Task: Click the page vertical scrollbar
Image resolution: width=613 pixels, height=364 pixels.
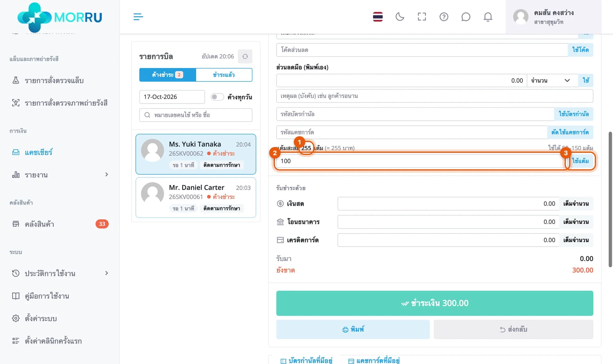Action: point(610,199)
